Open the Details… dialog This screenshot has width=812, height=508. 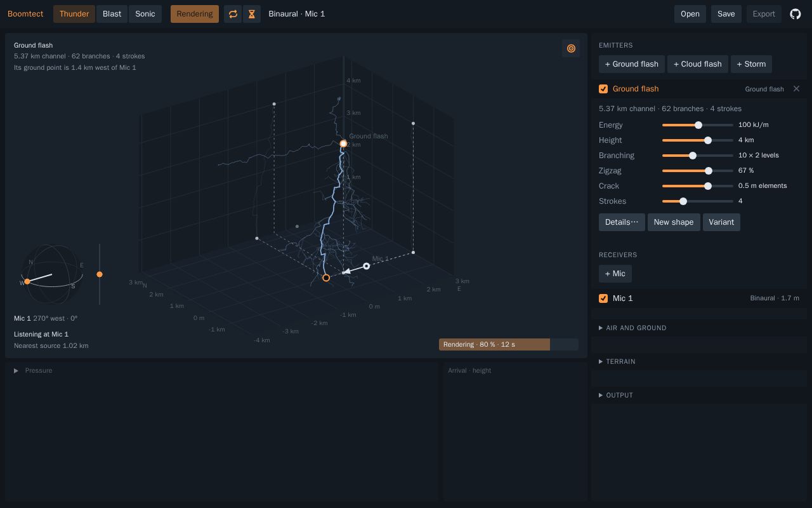point(622,222)
